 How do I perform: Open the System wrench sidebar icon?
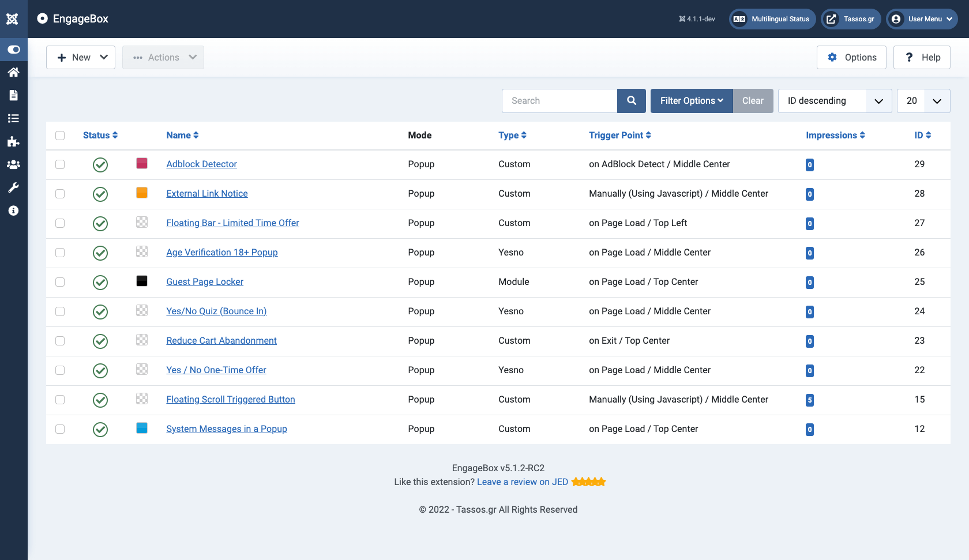[x=14, y=187]
